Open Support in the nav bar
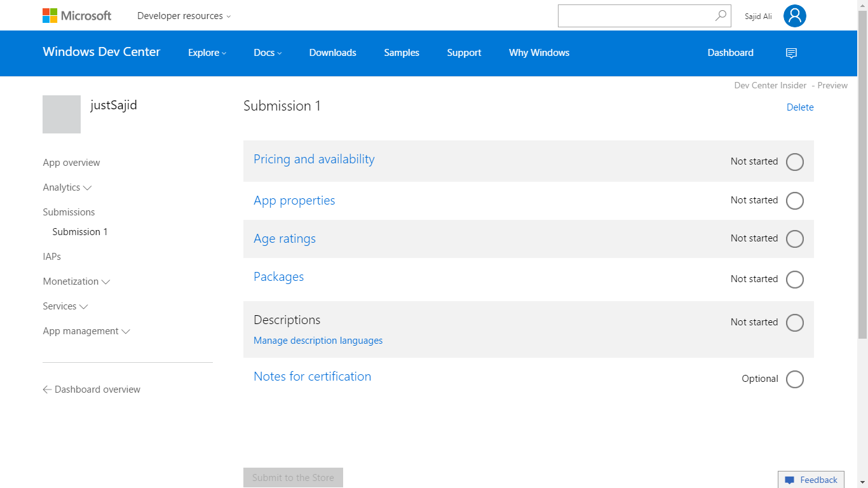Image resolution: width=868 pixels, height=488 pixels. (x=464, y=53)
